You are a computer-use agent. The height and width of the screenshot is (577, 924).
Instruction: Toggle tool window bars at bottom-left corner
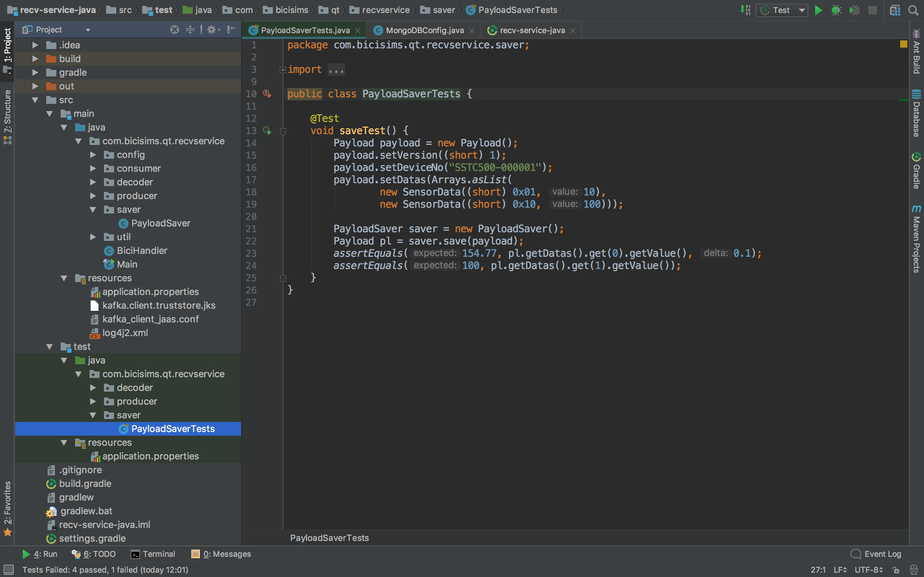point(8,570)
